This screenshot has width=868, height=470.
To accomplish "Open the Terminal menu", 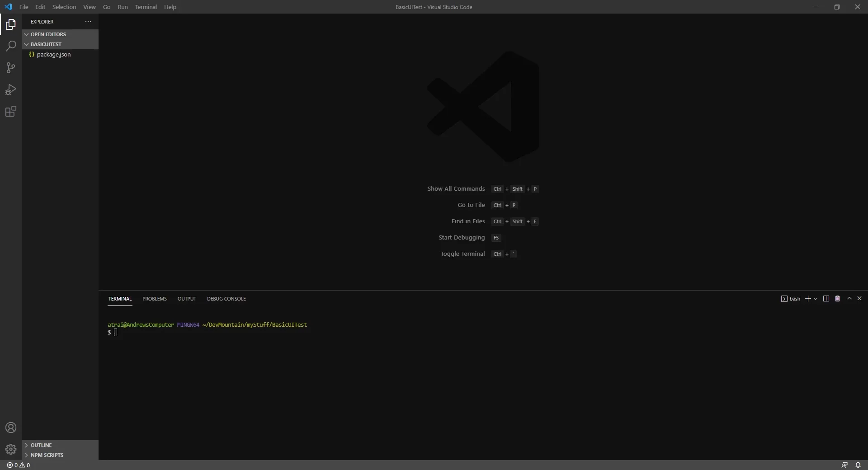I will 146,7.
